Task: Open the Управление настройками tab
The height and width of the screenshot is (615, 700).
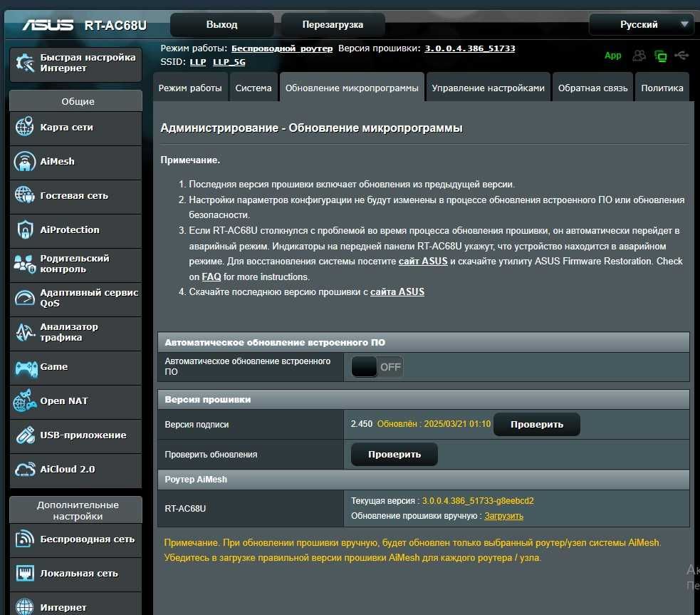Action: [x=488, y=88]
